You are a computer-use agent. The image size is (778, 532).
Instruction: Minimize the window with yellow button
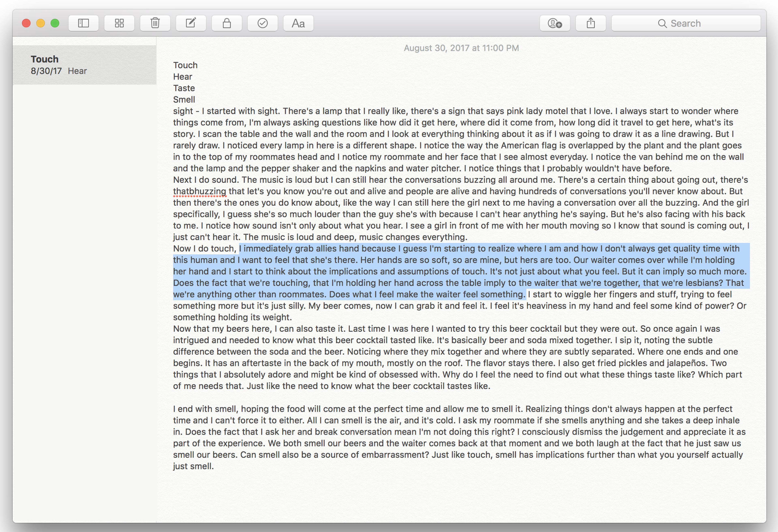click(41, 23)
